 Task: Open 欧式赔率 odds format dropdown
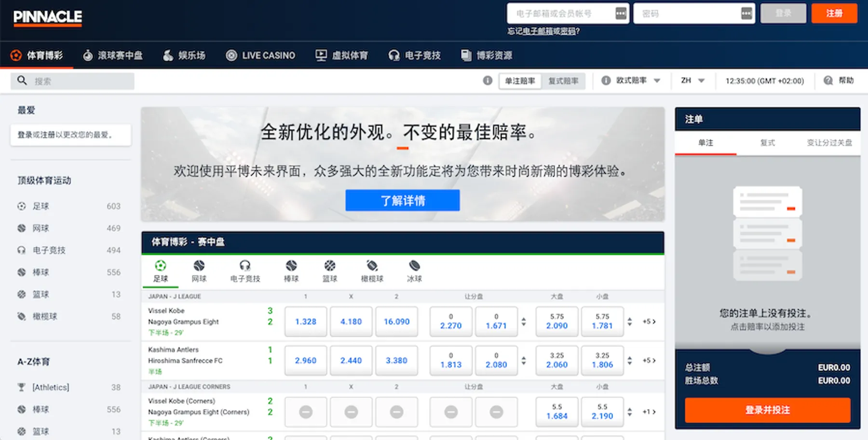[x=637, y=81]
